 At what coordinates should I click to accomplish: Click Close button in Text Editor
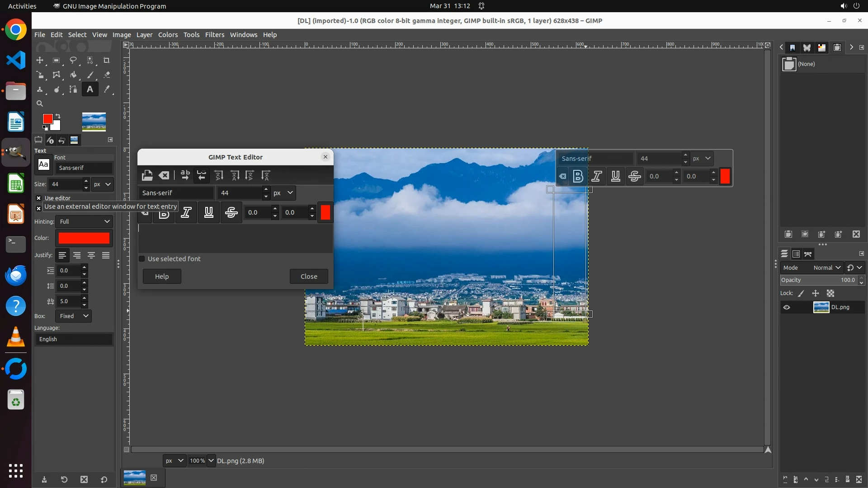click(x=309, y=277)
